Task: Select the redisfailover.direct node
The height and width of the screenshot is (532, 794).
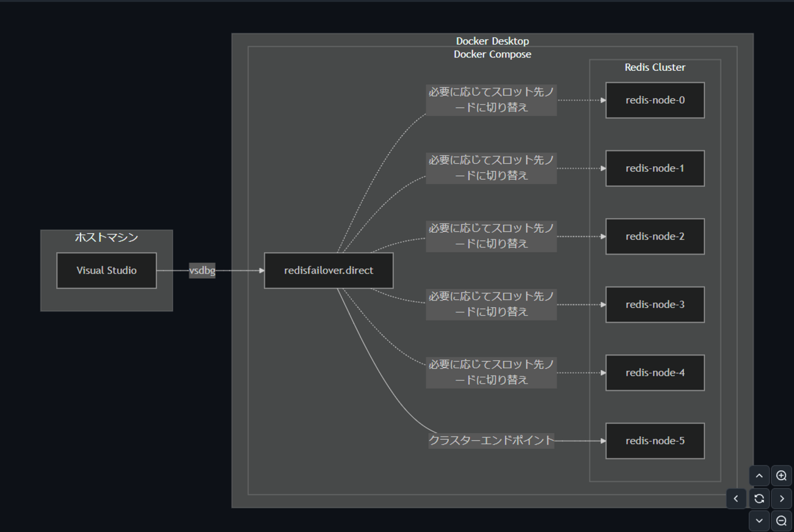Action: click(x=329, y=270)
